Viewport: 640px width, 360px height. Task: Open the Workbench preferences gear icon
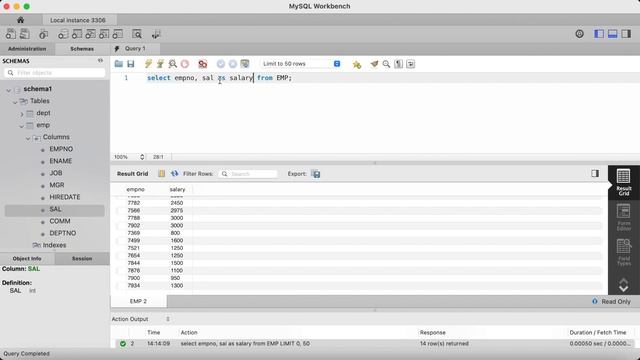pyautogui.click(x=580, y=34)
